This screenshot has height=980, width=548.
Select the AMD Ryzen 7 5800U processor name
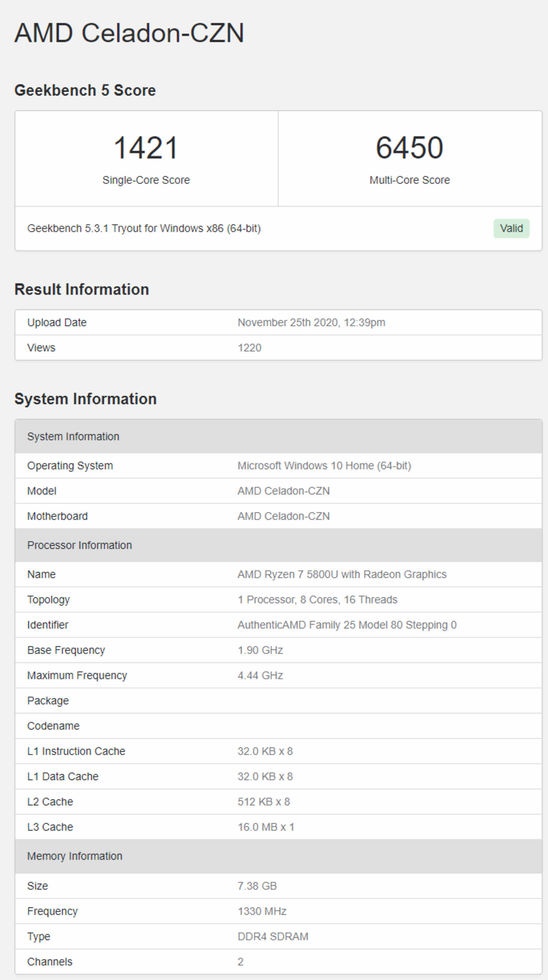[342, 575]
